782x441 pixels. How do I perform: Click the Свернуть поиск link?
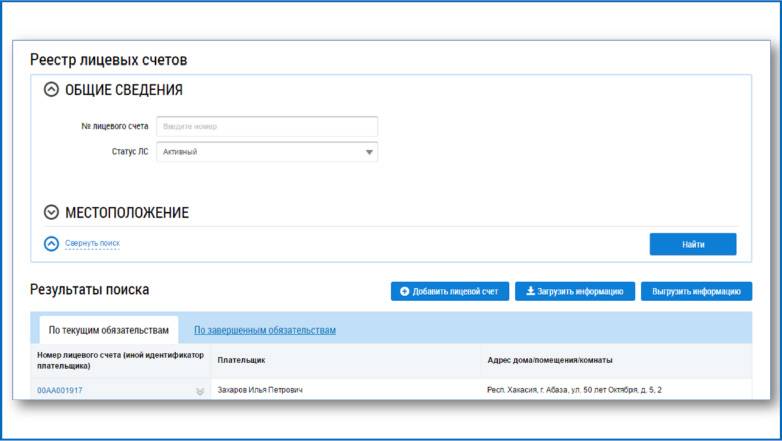point(92,243)
